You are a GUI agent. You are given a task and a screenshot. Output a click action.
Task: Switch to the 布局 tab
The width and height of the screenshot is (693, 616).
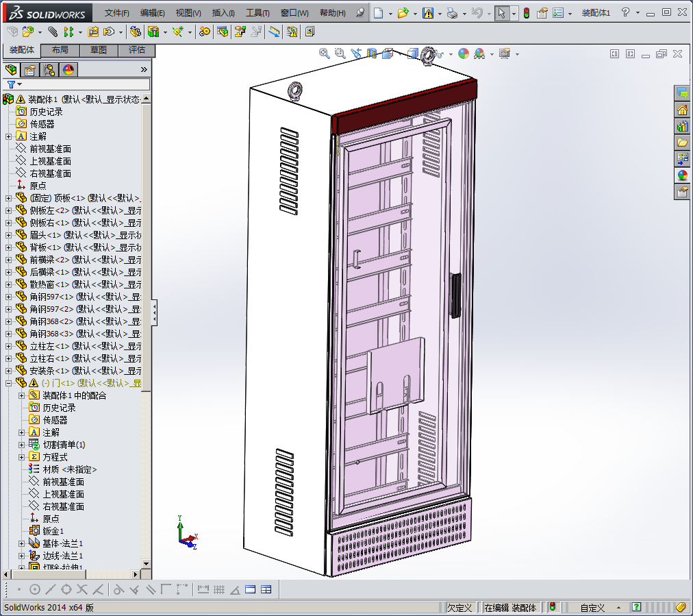point(60,50)
